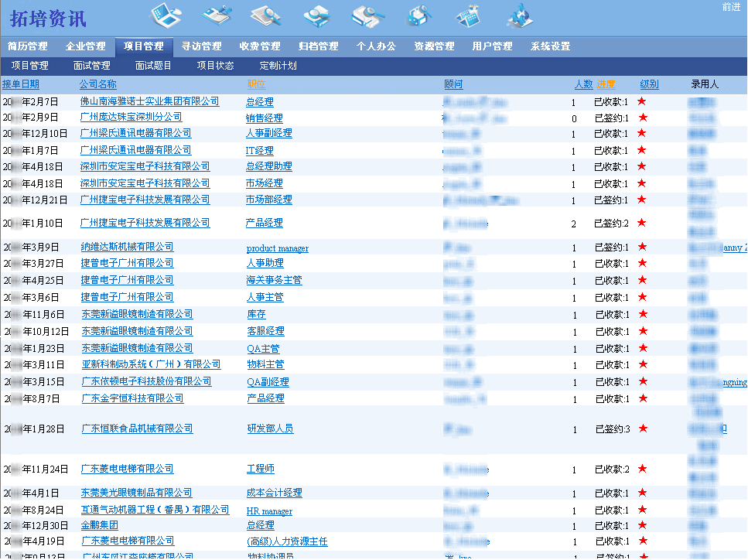Sort by the 级别 column header

point(649,84)
